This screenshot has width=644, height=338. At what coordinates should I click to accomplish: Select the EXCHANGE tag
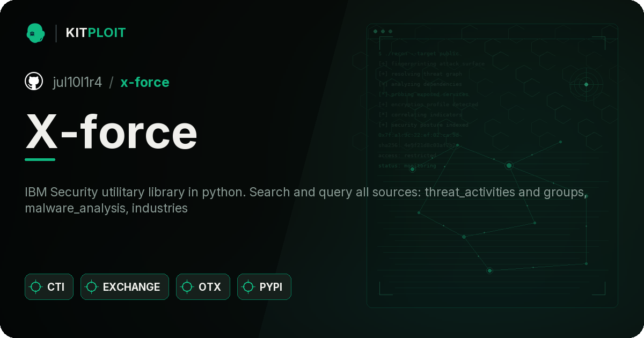pyautogui.click(x=125, y=287)
